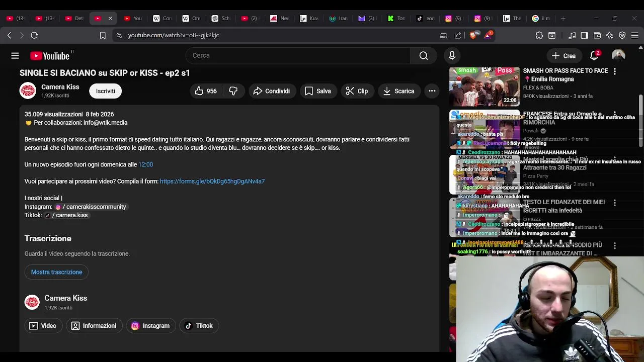The height and width of the screenshot is (362, 644).
Task: Jump to the 12:00 timestamp link
Action: click(145, 164)
